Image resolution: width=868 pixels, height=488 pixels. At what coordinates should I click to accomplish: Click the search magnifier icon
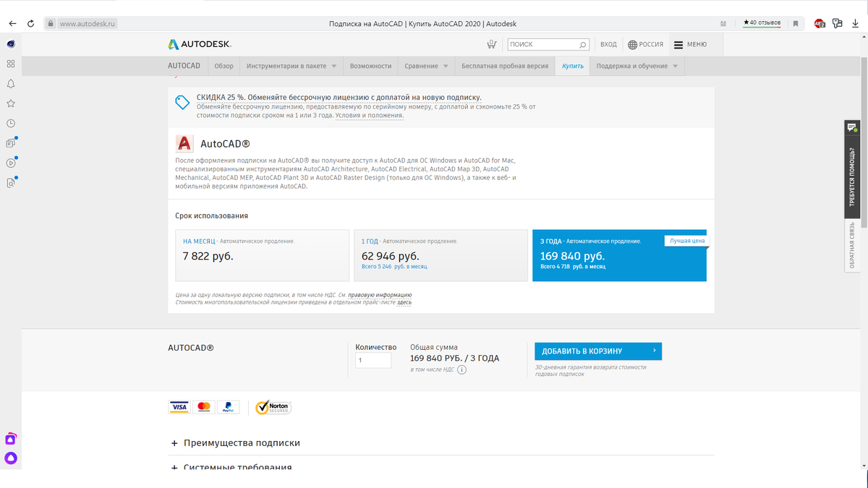[583, 45]
